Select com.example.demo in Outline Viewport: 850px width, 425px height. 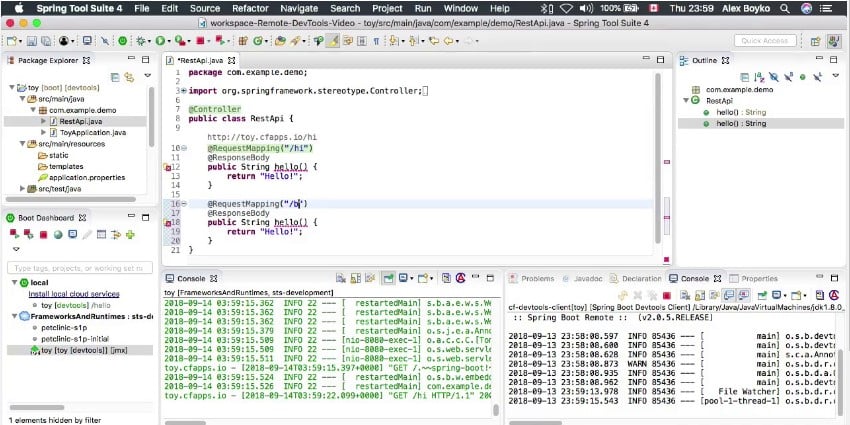pyautogui.click(x=739, y=90)
